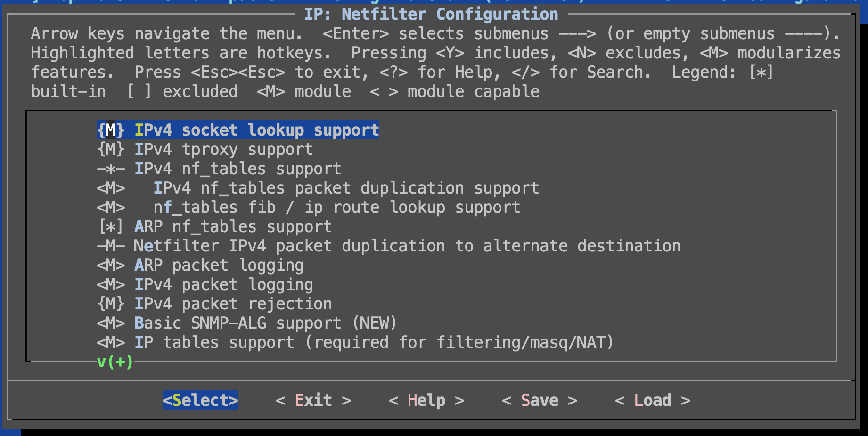Click IPv4 nf_tables packet duplication support
868x436 pixels.
pos(346,188)
